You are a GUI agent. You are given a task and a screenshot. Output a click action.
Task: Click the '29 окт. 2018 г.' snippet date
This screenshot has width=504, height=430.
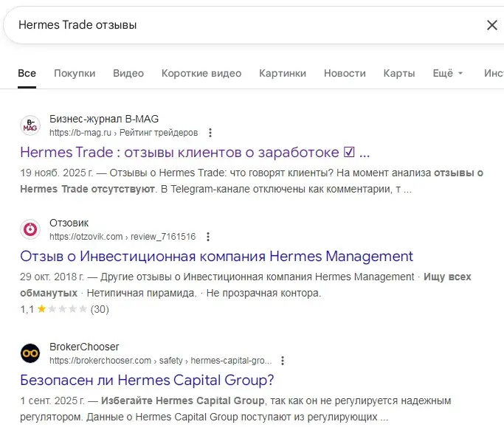52,277
